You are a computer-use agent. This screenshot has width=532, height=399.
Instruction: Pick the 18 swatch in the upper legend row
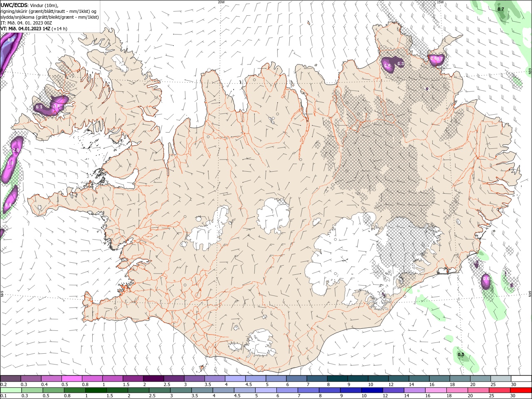(x=460, y=379)
